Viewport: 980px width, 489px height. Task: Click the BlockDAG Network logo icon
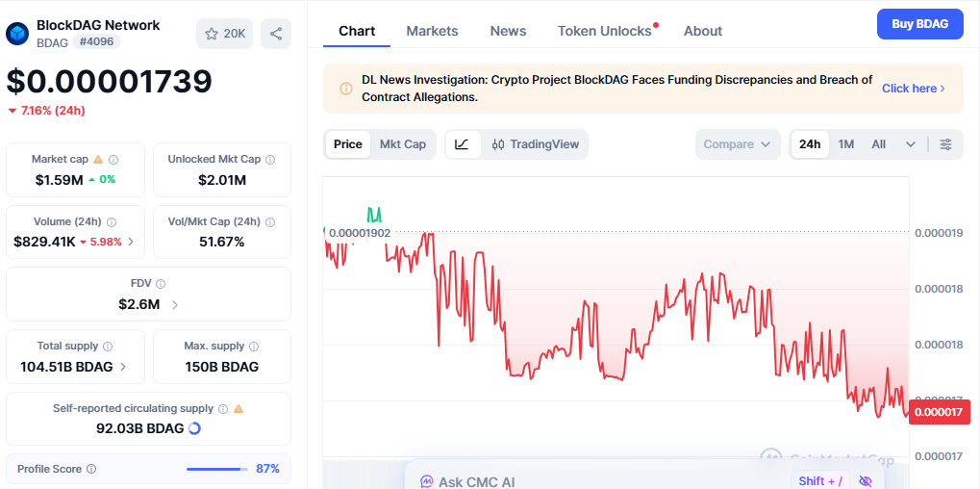point(17,34)
